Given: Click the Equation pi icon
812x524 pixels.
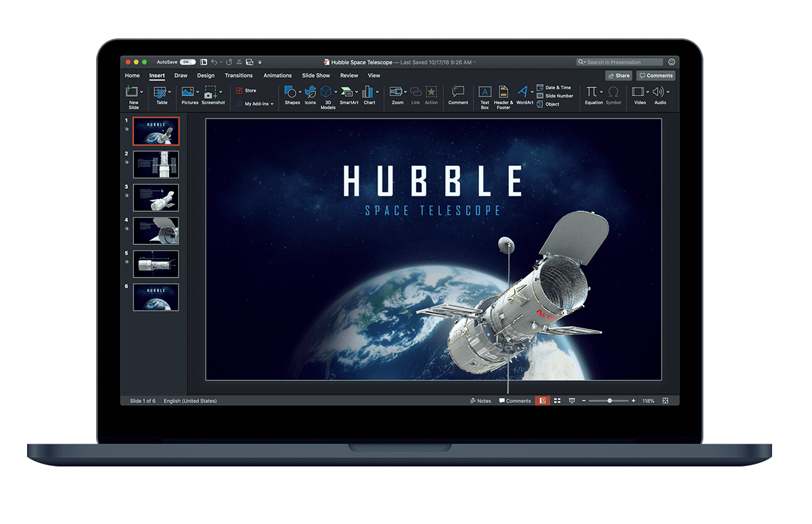Looking at the screenshot, I should [x=591, y=91].
